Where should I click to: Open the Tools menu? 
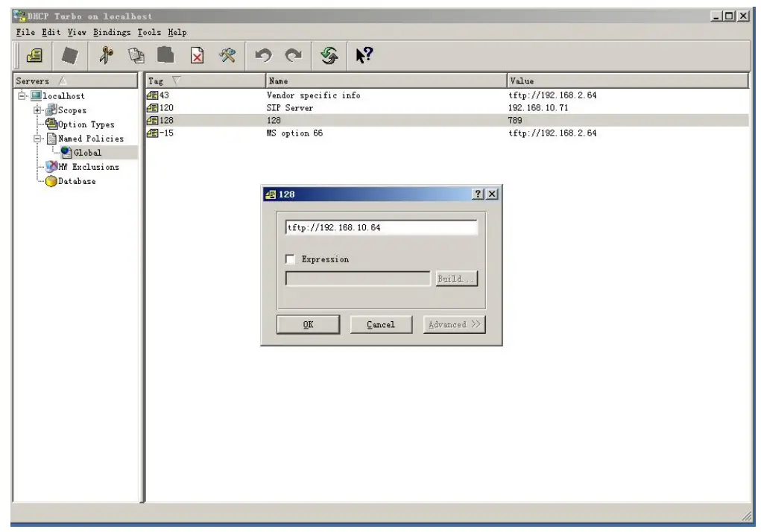click(149, 33)
